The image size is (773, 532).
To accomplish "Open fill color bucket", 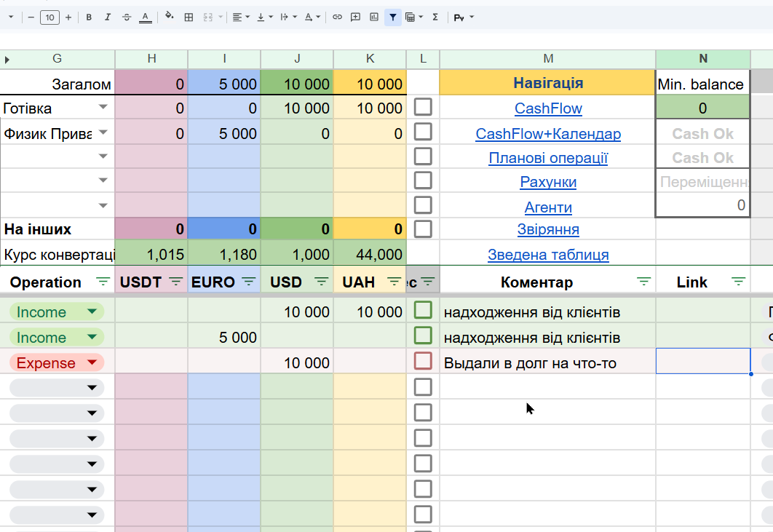I will click(x=170, y=17).
